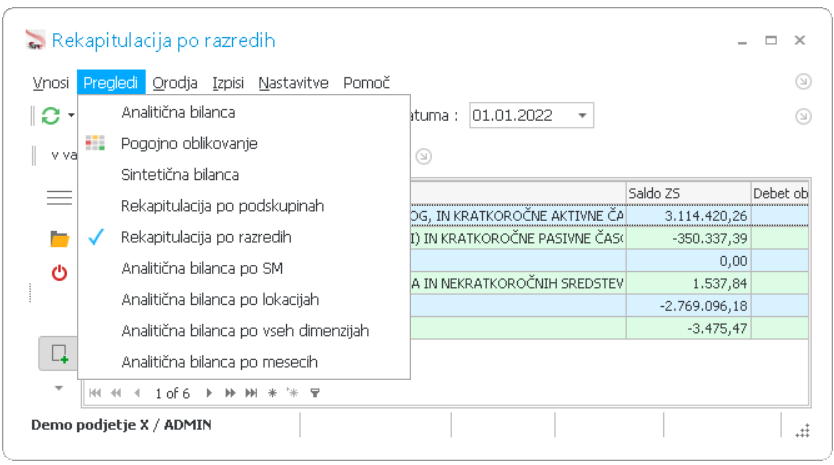This screenshot has height=465, width=834.
Task: Go to last record in navigator
Action: click(251, 393)
